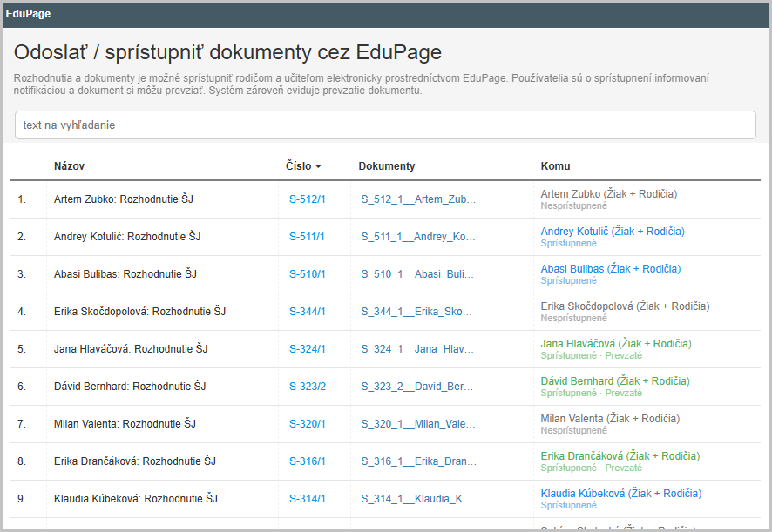
Task: Select recipient Jana Hlaváčová (Žiak + Rodičia)
Action: click(616, 344)
